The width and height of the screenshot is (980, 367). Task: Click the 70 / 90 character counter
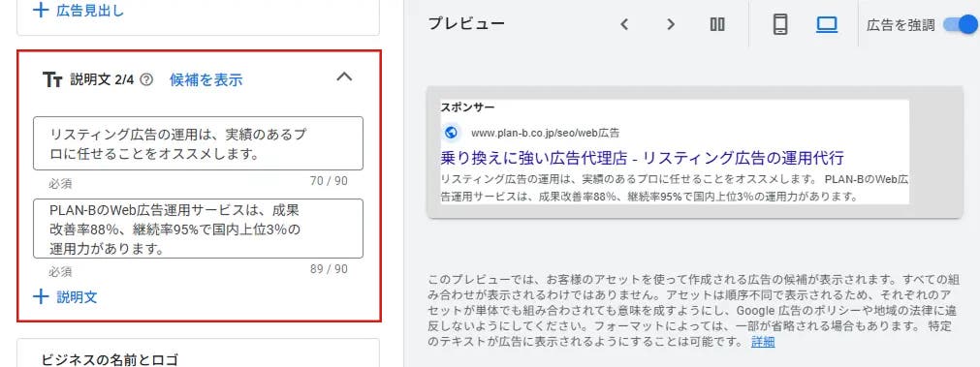(x=329, y=182)
